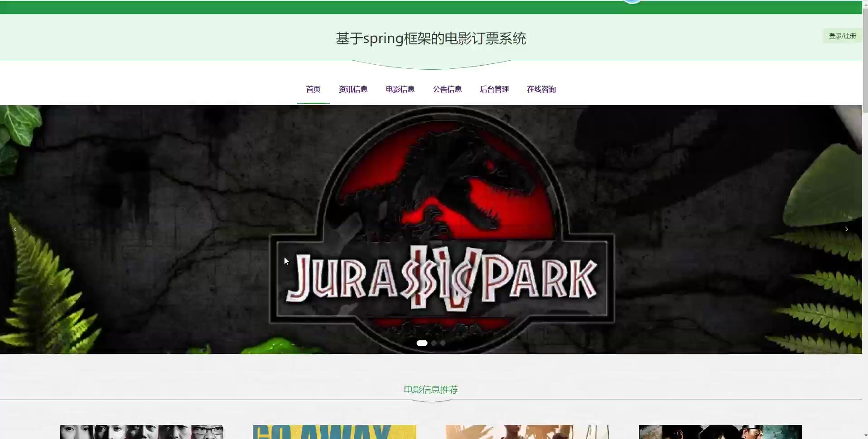Open the third recommended movie poster
Viewport: 868px width, 439px height.
coord(527,432)
